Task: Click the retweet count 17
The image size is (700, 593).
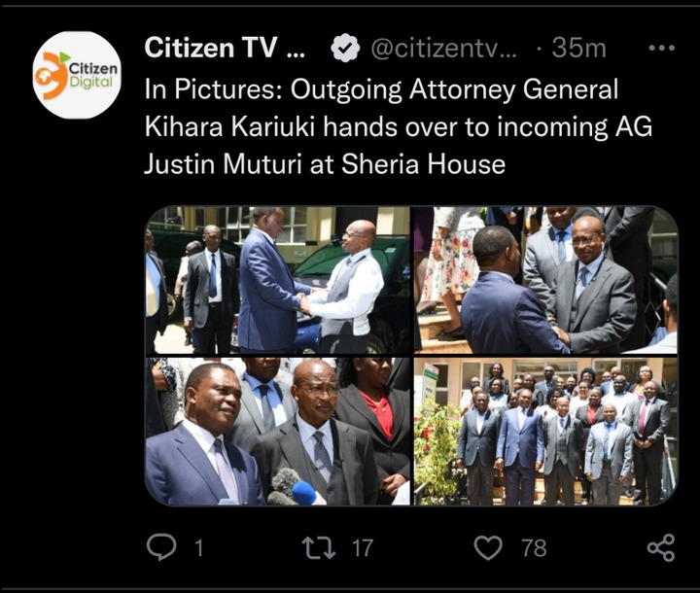Action: (362, 548)
